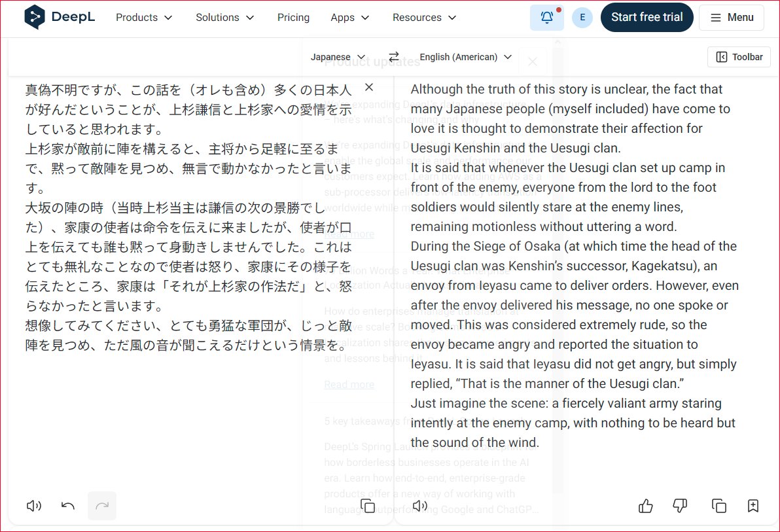Undo the last source edit
Viewport: 780px width, 532px height.
click(67, 506)
